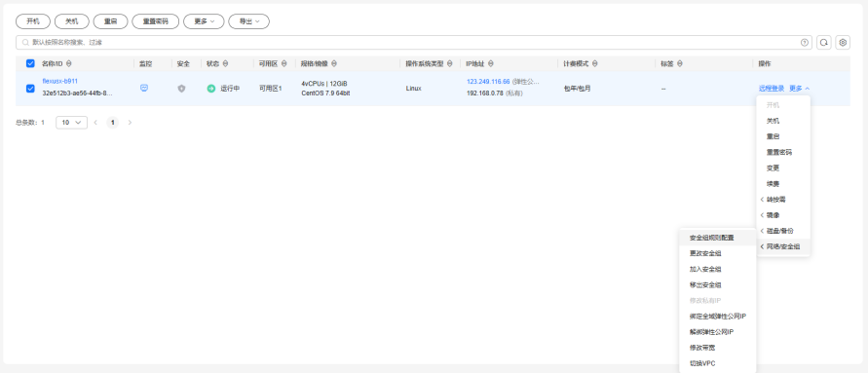Open the page size 10 dropdown
The height and width of the screenshot is (373, 868).
[71, 123]
